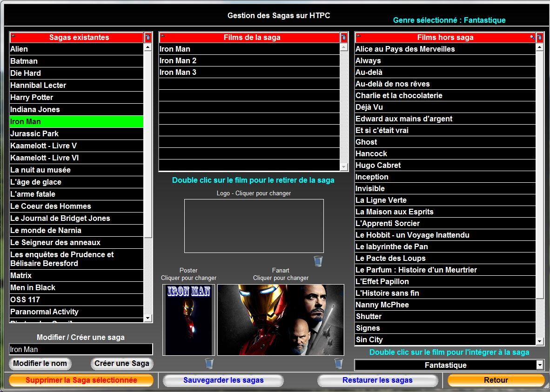This screenshot has width=550, height=392.
Task: Delete the fanart with its trash icon
Action: pos(338,363)
